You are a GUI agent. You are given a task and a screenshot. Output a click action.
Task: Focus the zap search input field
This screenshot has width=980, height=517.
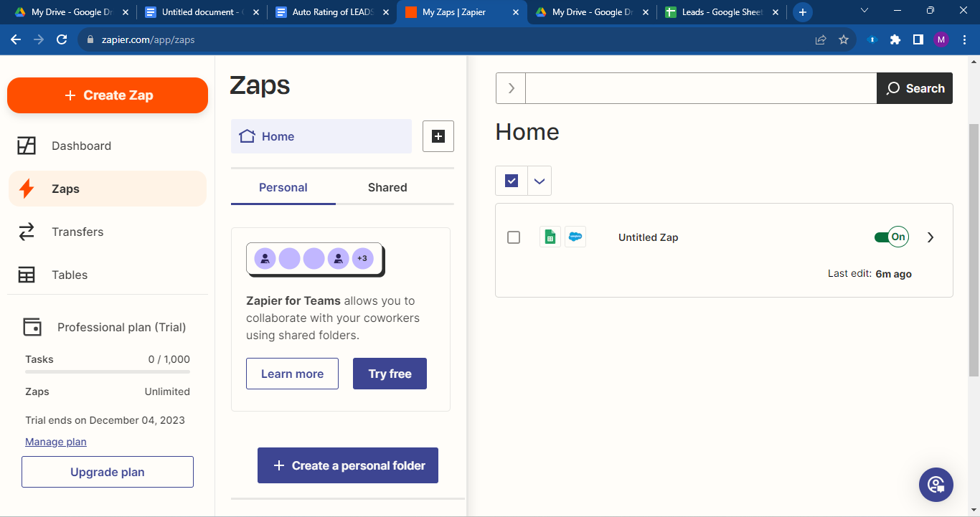point(701,88)
